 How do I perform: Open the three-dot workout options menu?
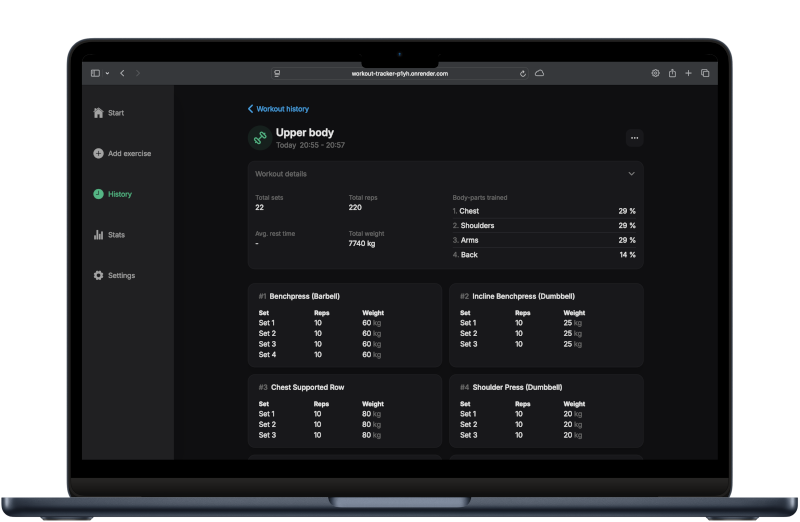coord(634,138)
